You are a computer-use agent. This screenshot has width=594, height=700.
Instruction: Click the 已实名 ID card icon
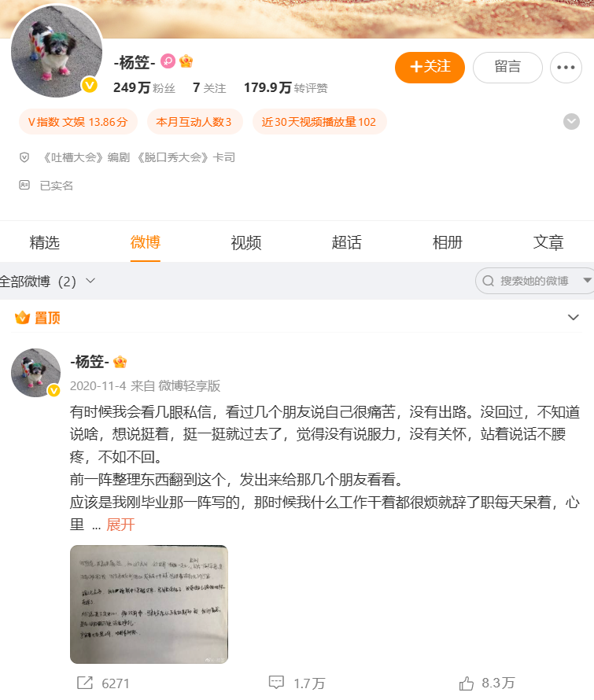[24, 186]
